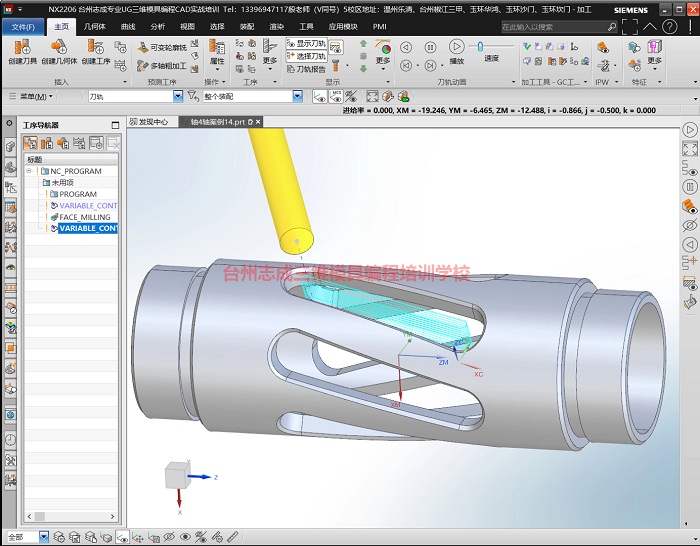The width and height of the screenshot is (700, 546).
Task: Open the 全部 selection dropdown at bottom
Action: (44, 537)
